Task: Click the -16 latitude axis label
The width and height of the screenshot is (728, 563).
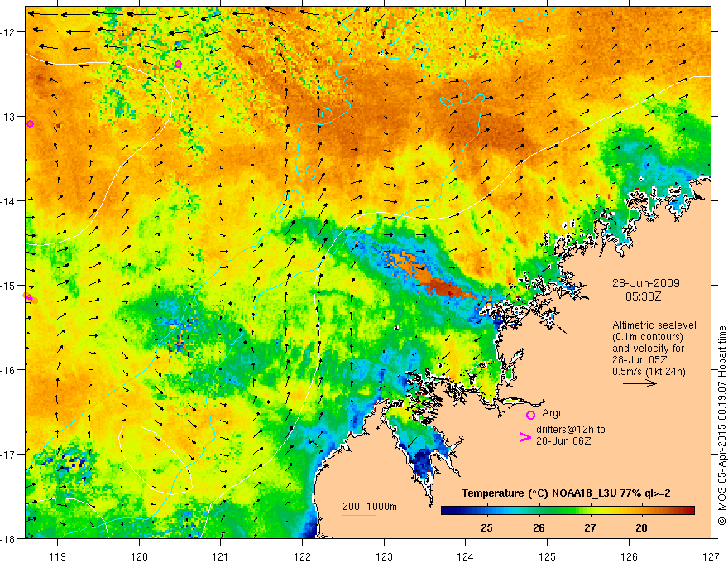Action: pos(9,370)
